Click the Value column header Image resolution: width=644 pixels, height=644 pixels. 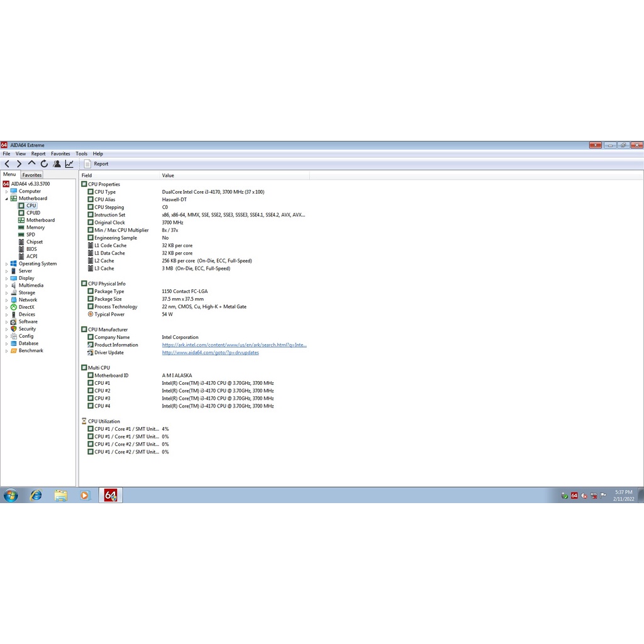168,175
